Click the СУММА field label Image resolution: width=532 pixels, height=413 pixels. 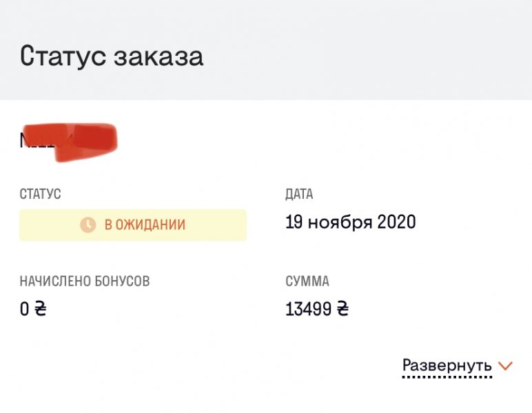(307, 281)
